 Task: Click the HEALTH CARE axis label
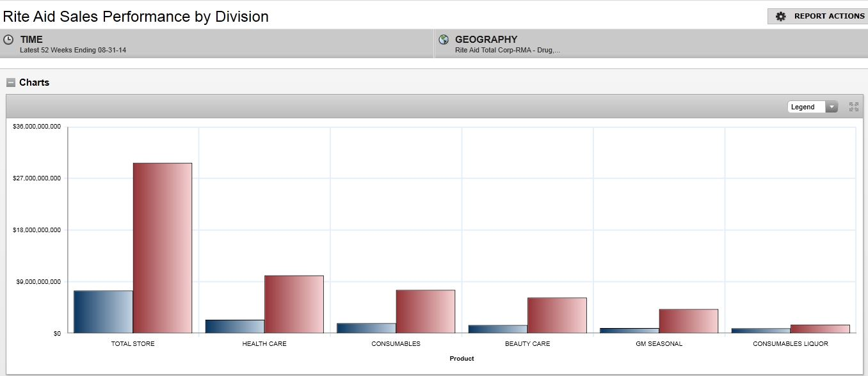click(264, 344)
